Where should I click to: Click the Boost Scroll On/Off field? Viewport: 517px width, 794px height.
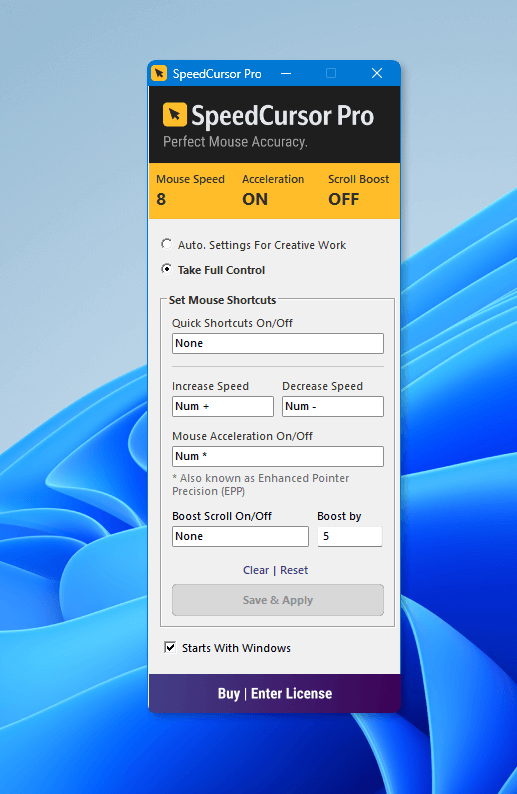[x=240, y=536]
